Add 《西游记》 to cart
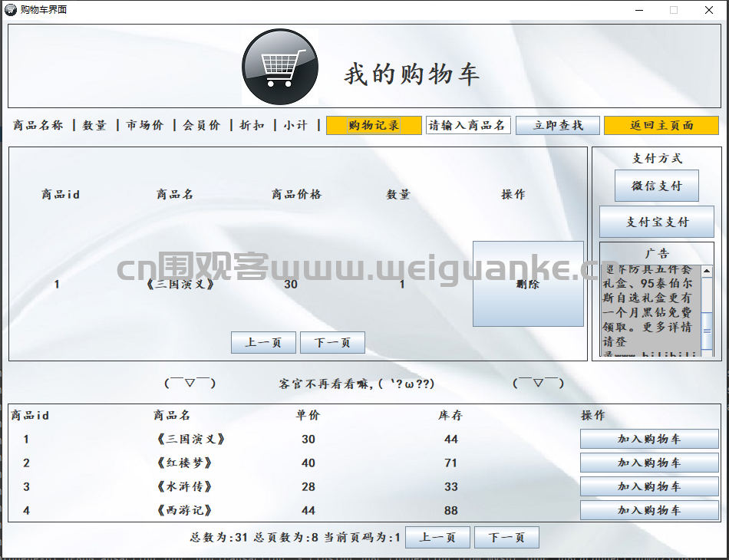Screen dimensions: 729x560 [x=649, y=510]
